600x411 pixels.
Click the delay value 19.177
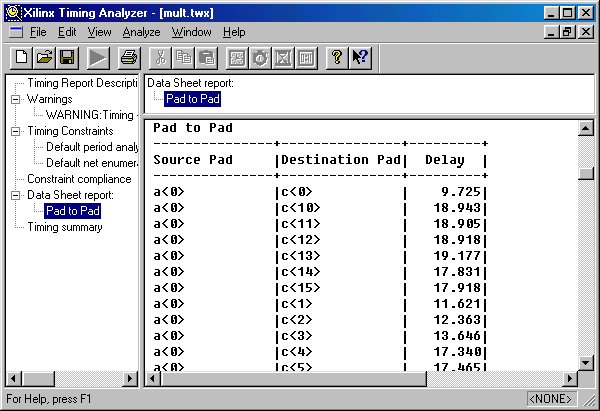[x=457, y=256]
